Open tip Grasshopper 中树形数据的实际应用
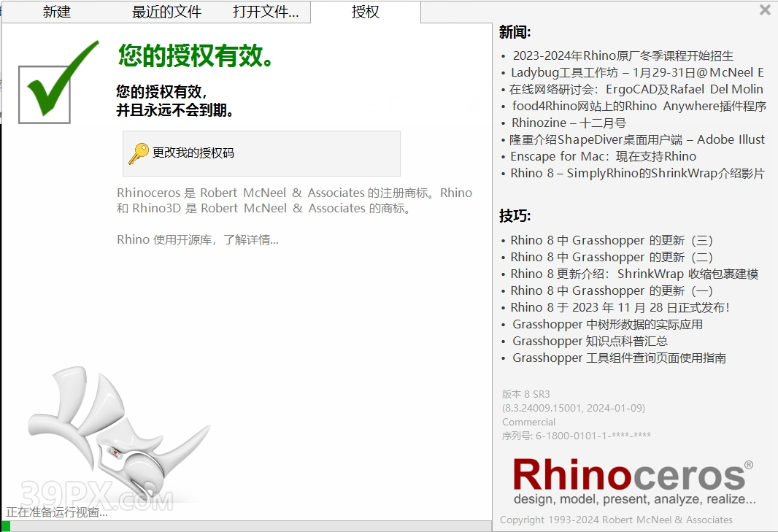This screenshot has width=778, height=532. point(607,325)
